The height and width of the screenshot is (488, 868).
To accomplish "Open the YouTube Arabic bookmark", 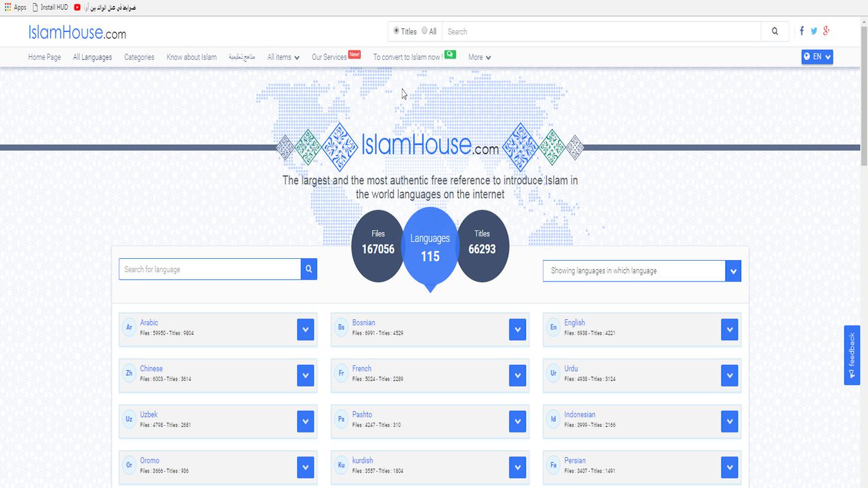I will coord(105,7).
